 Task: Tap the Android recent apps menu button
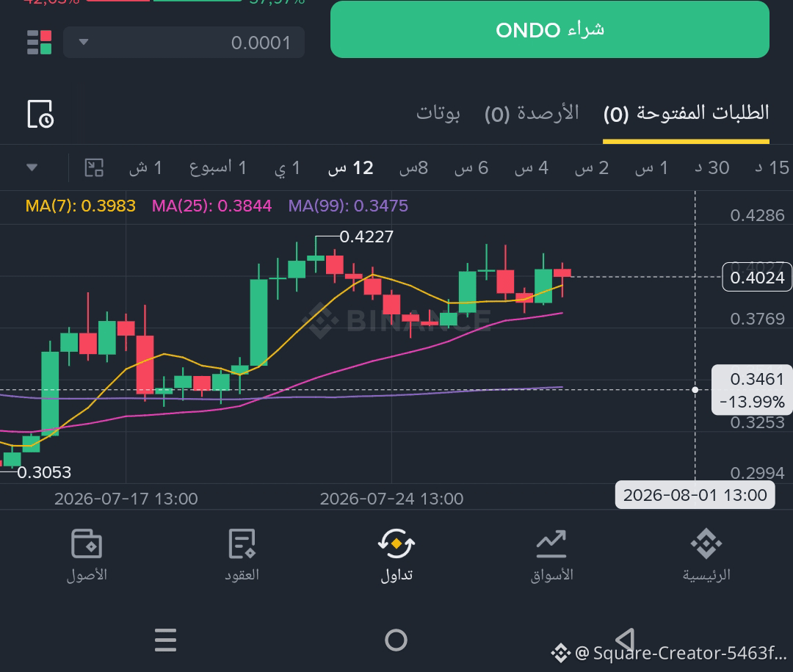(x=165, y=640)
